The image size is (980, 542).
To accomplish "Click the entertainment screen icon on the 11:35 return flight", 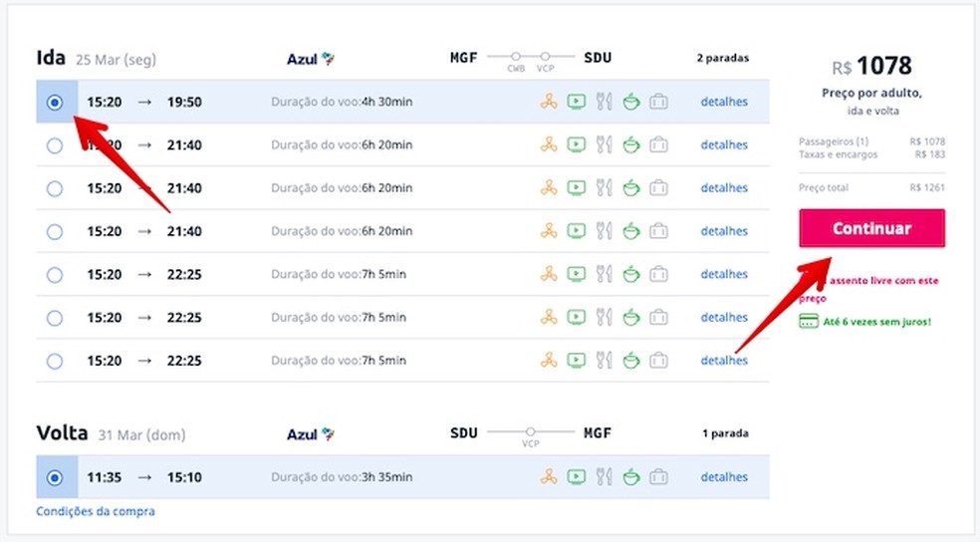I will click(576, 477).
